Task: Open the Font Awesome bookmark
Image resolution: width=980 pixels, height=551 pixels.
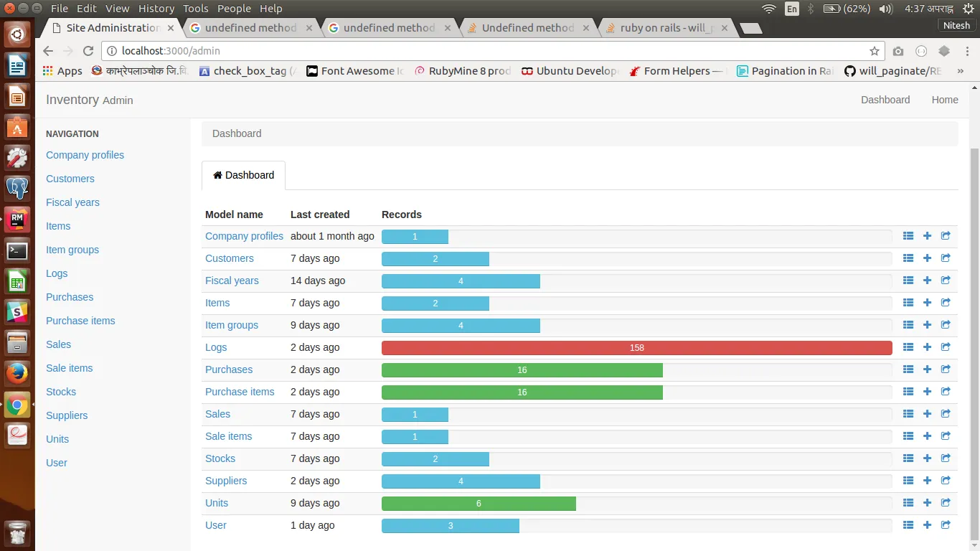Action: (355, 71)
